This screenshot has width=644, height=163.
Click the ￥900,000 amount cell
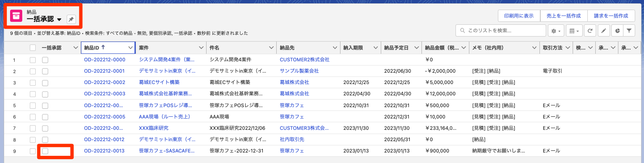click(x=437, y=151)
